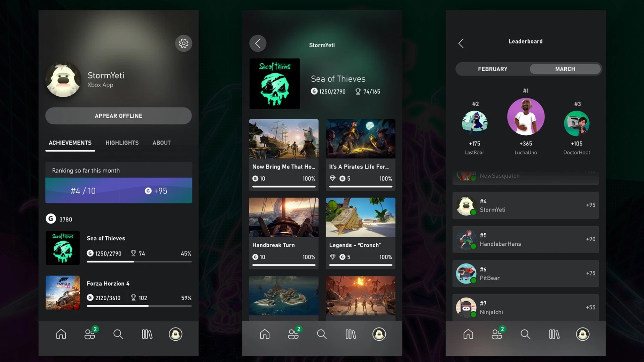This screenshot has width=644, height=362.
Task: Select profile avatar in Leaderboard panel navigation
Action: point(583,334)
